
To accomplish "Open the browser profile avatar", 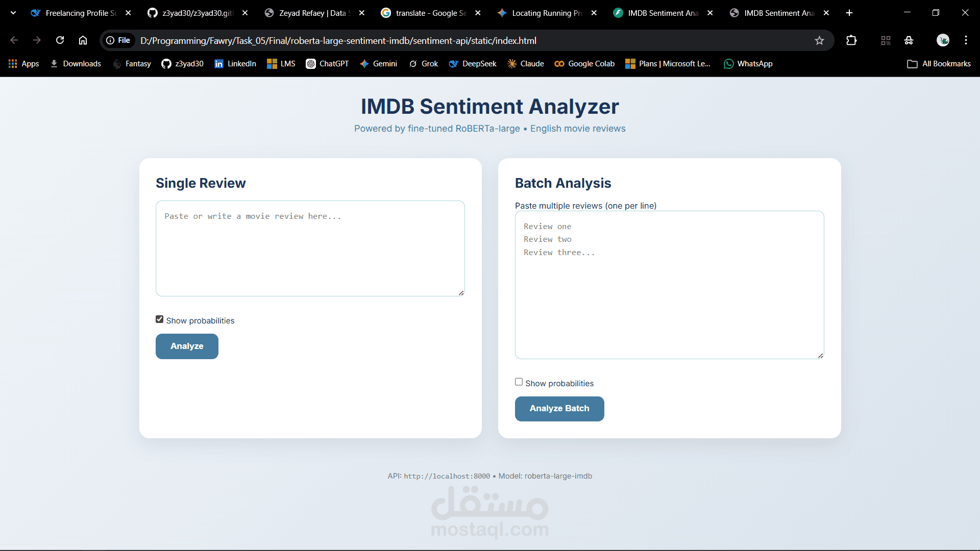I will (943, 40).
